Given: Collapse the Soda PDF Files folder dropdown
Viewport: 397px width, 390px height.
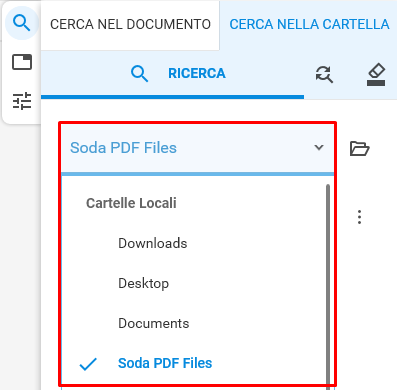Looking at the screenshot, I should click(x=198, y=148).
